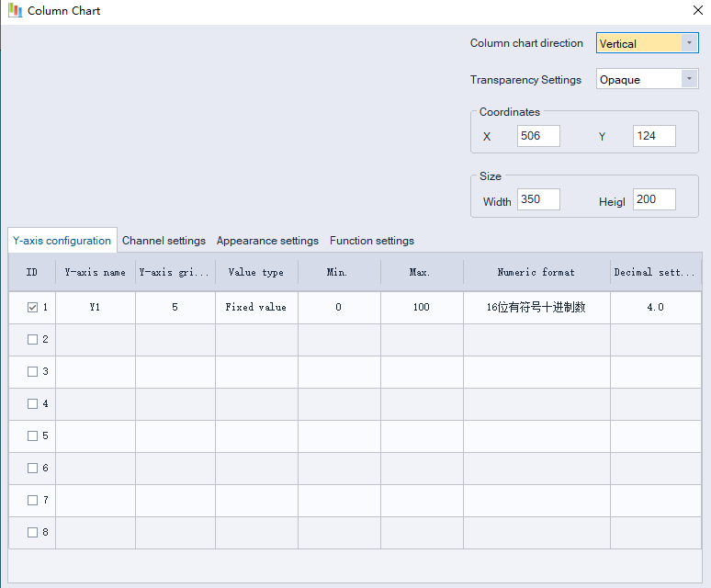Select the Fixed value cell
Screen dimensions: 711x588
[x=256, y=308]
